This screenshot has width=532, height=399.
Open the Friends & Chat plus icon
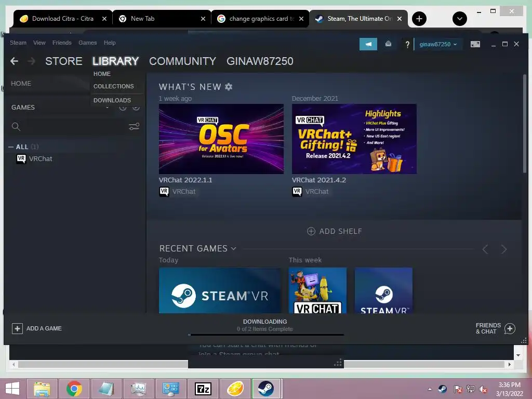pyautogui.click(x=510, y=328)
